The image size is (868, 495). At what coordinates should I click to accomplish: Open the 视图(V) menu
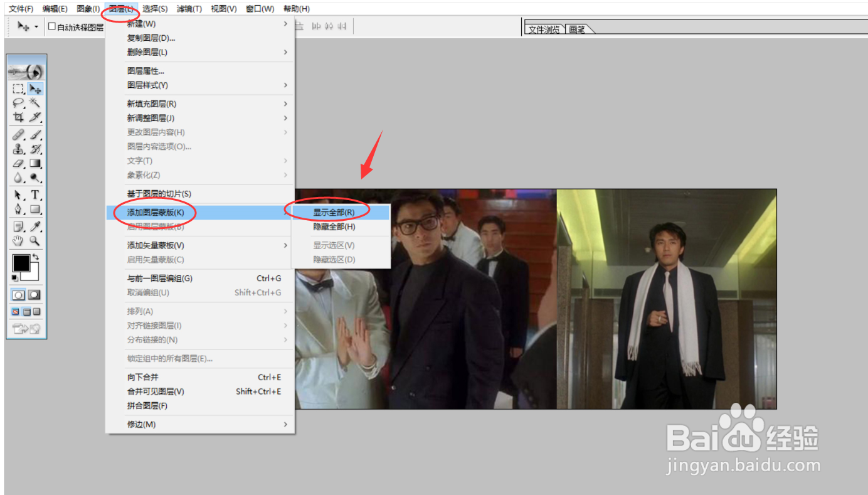(x=224, y=9)
